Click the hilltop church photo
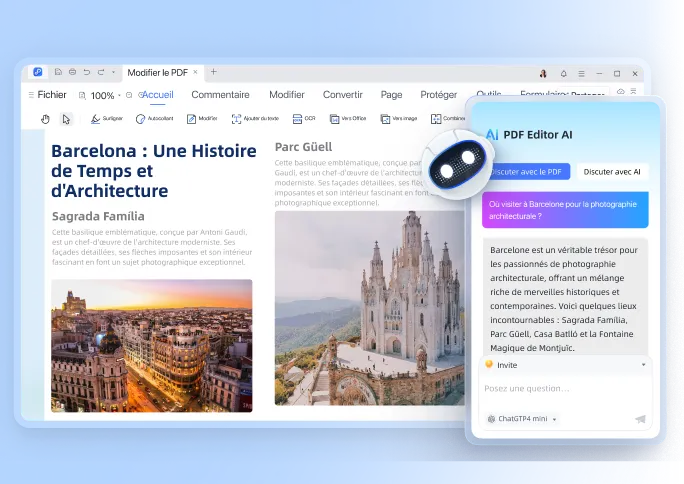This screenshot has width=684, height=484. tap(370, 308)
